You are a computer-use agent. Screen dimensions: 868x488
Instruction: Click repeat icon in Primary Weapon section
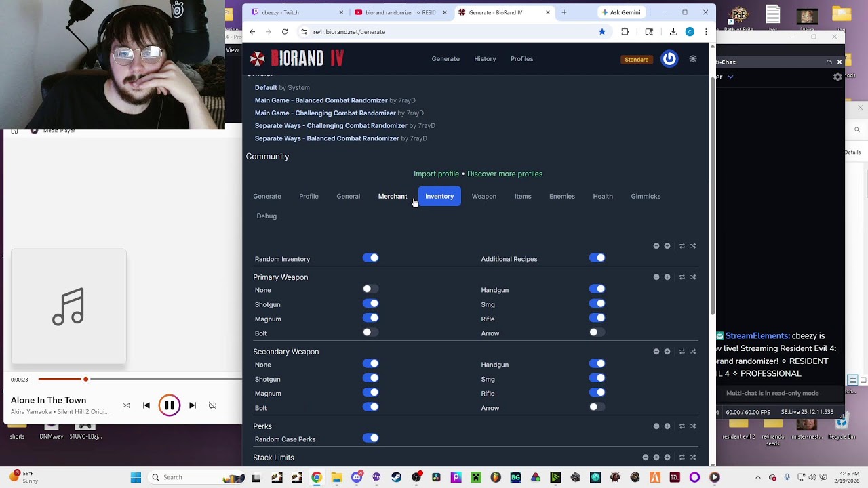[x=682, y=277]
